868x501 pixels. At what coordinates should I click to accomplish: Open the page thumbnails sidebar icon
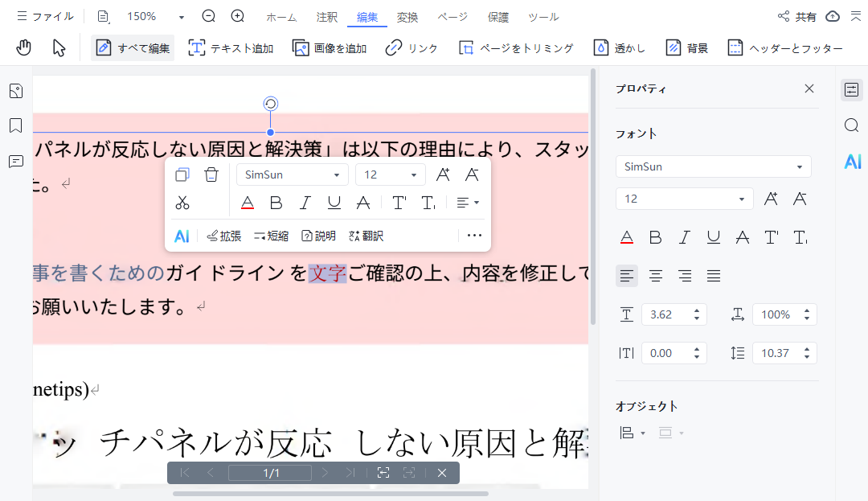[16, 91]
